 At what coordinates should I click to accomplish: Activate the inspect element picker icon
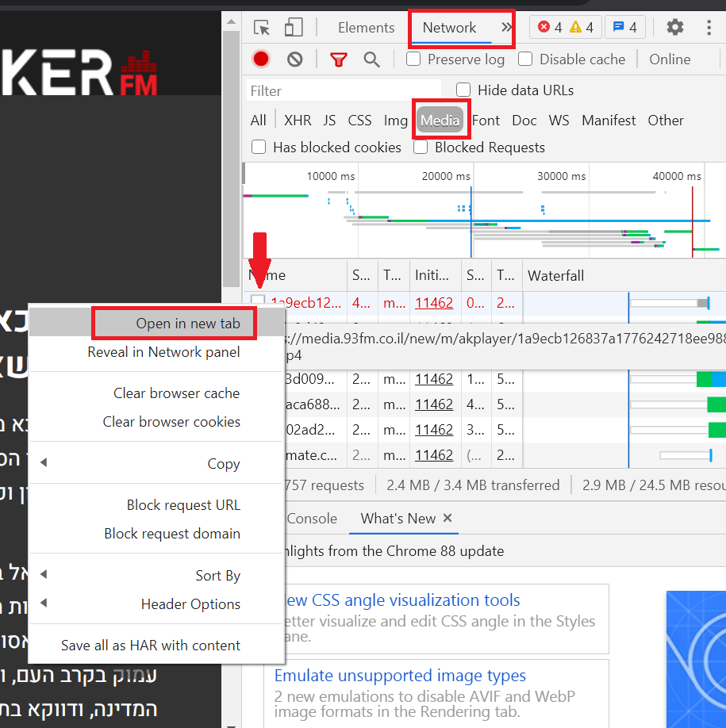(262, 28)
